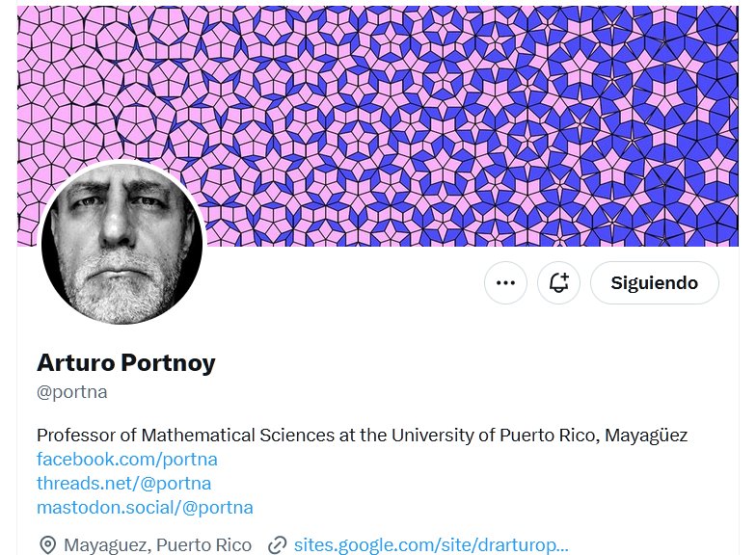This screenshot has height=555, width=756.
Task: Open Arturo Portnoy's profile photo
Action: click(x=121, y=242)
